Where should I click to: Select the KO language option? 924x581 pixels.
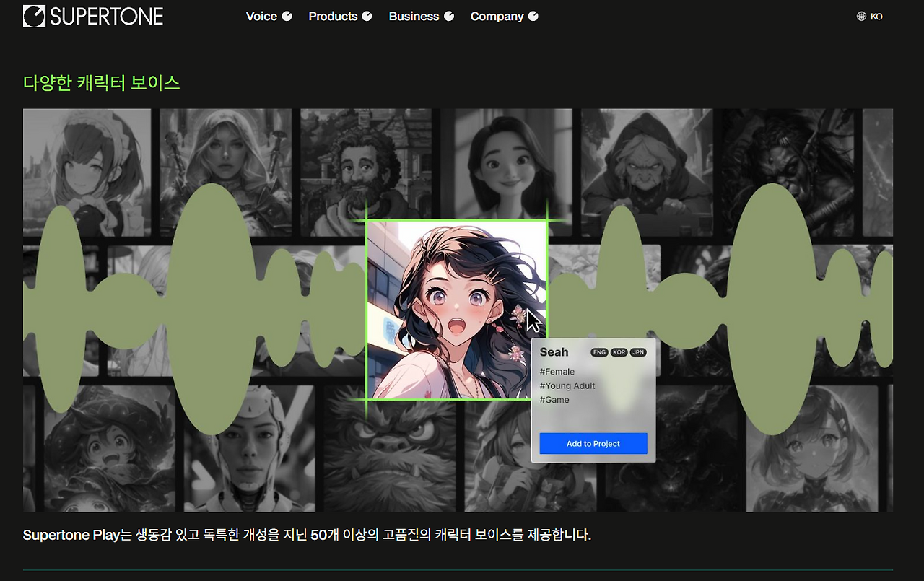point(876,16)
